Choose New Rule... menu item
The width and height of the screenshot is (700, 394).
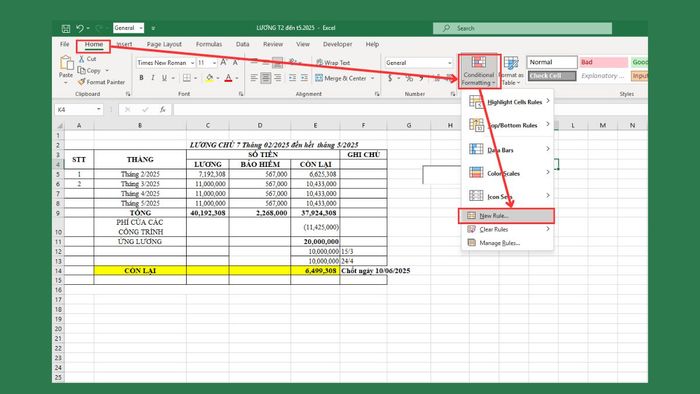[x=506, y=216]
